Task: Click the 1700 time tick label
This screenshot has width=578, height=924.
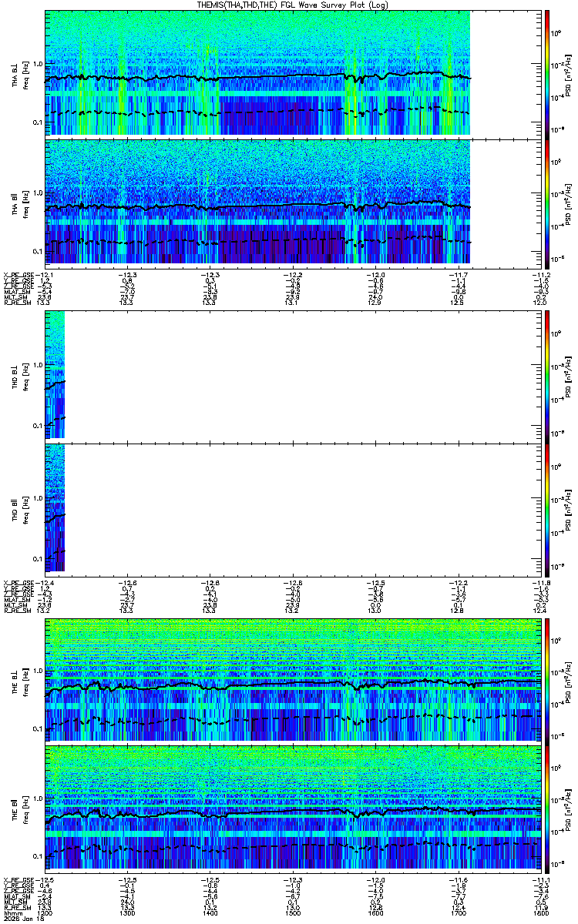Action: click(459, 912)
